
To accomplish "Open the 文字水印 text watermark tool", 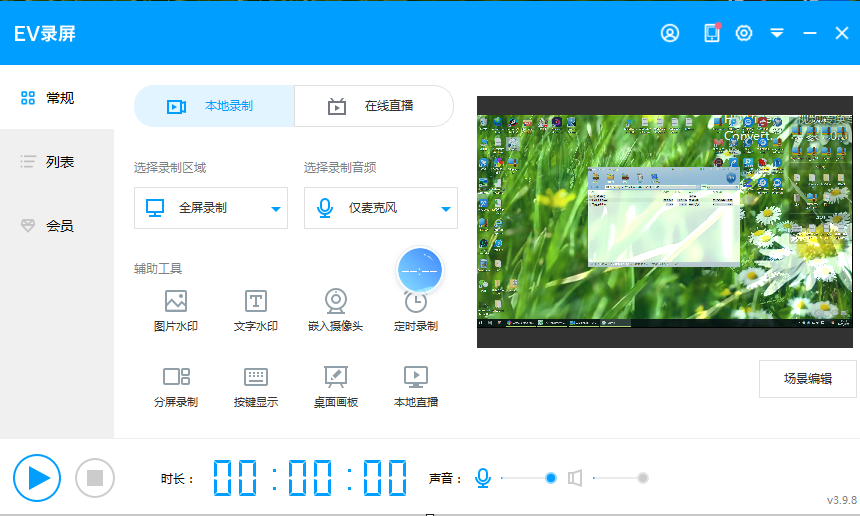I will (256, 310).
